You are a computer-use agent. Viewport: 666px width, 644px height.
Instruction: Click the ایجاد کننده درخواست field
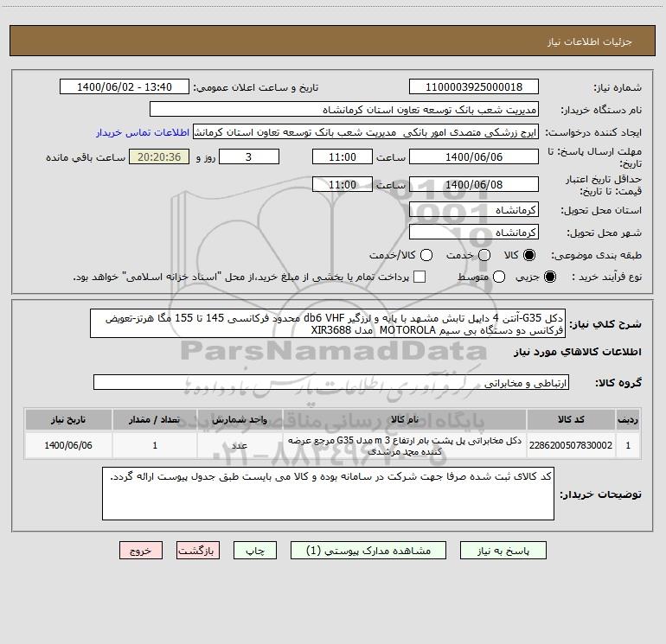point(366,132)
